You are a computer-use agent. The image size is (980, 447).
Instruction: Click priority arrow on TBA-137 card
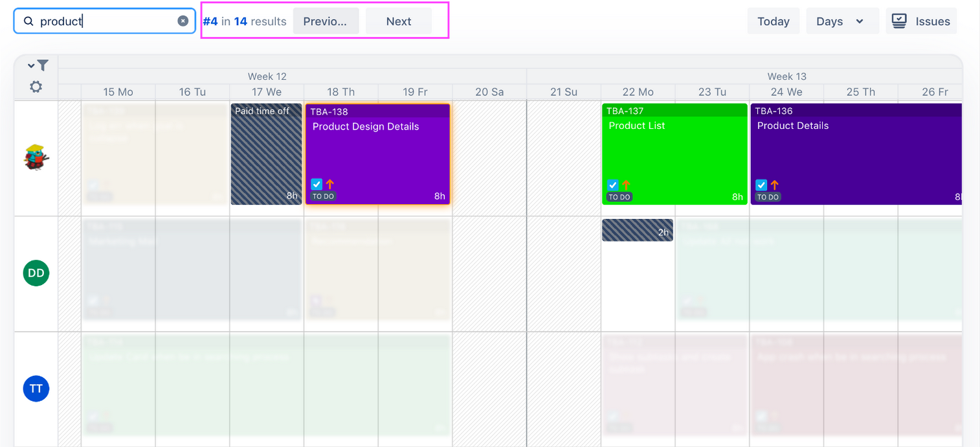tap(626, 185)
